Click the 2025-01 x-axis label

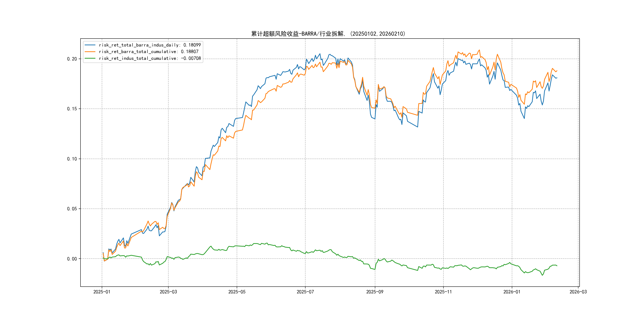(x=102, y=292)
